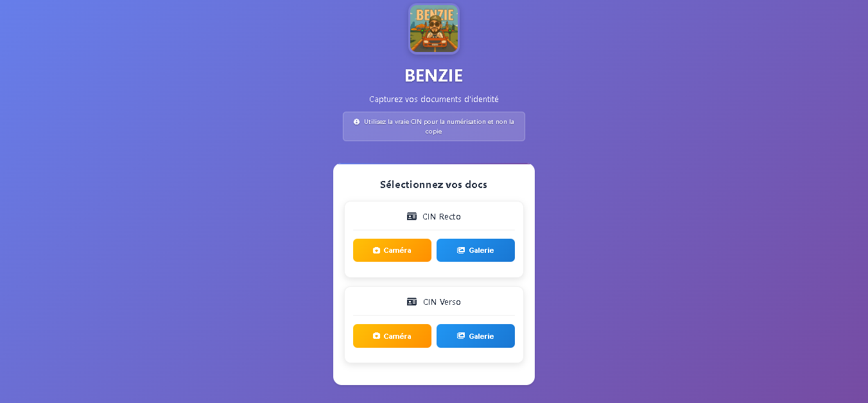868x403 pixels.
Task: Click the ID card icon beside CIN Verso
Action: (x=412, y=302)
